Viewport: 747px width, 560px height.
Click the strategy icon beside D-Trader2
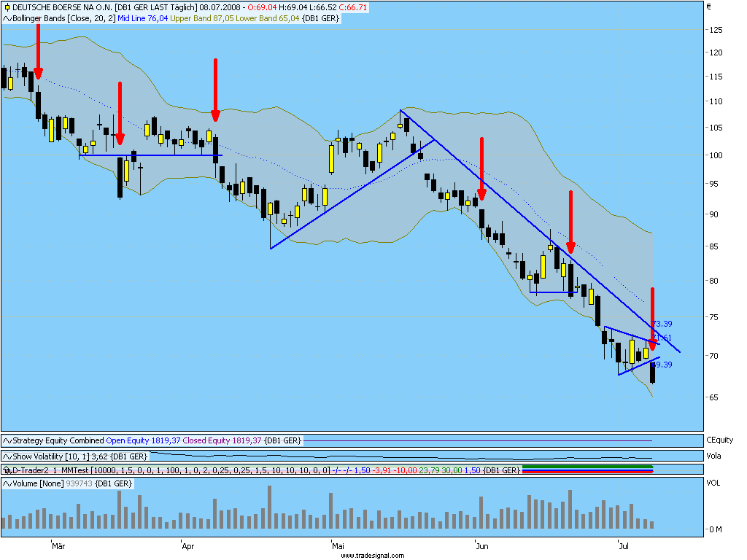(x=7, y=470)
